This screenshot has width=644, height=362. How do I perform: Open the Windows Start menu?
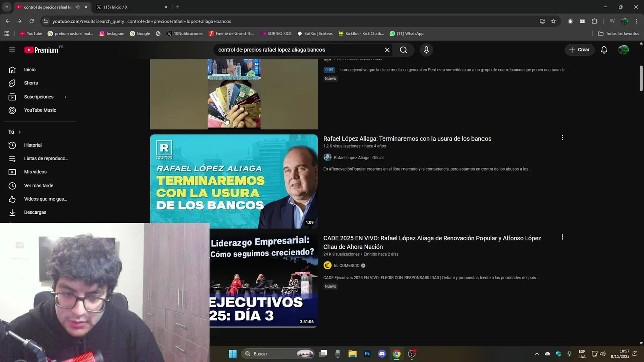tap(233, 354)
